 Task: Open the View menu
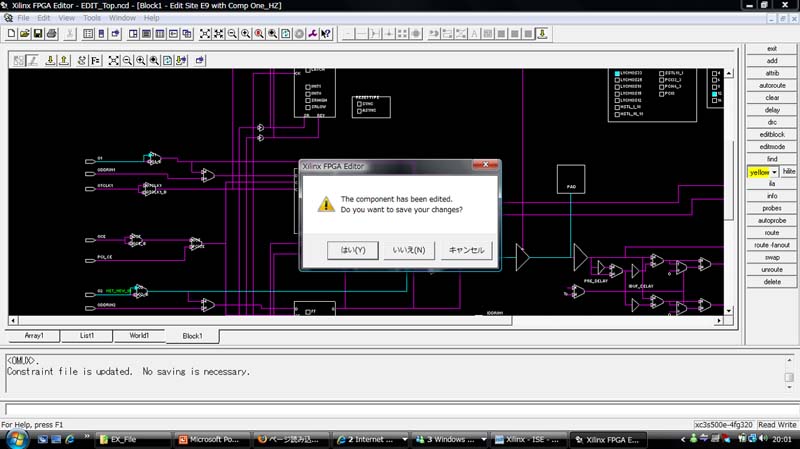pos(66,18)
